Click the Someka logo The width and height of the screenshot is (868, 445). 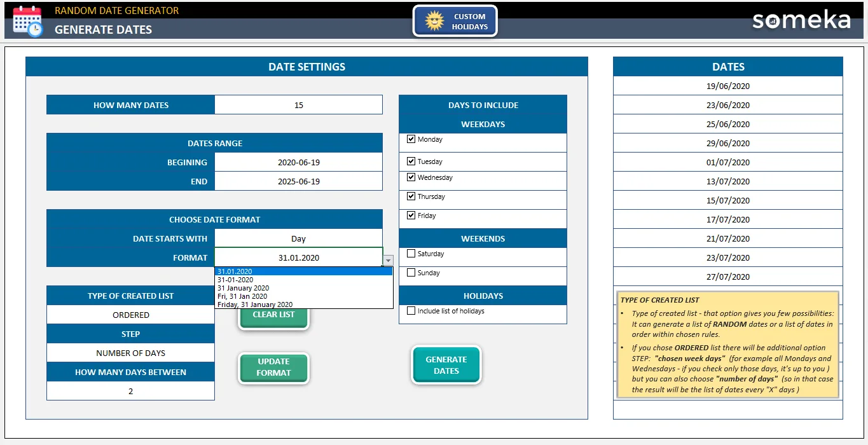tap(801, 20)
